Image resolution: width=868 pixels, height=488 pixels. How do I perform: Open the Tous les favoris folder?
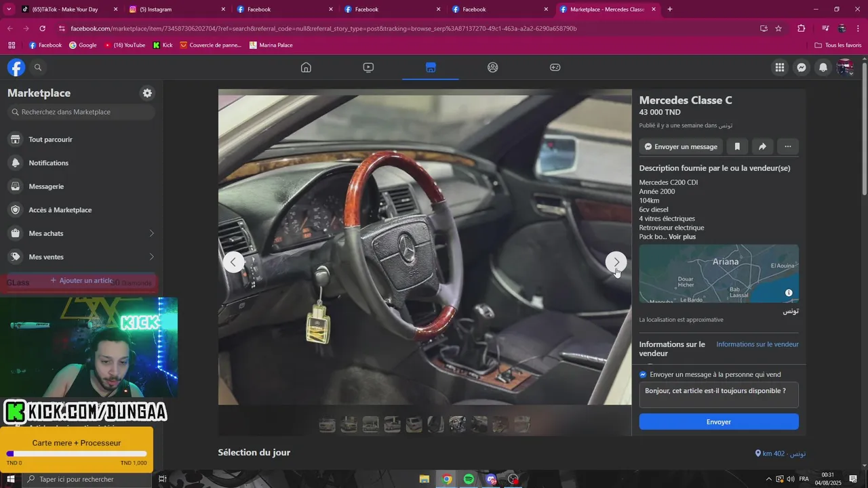click(838, 45)
